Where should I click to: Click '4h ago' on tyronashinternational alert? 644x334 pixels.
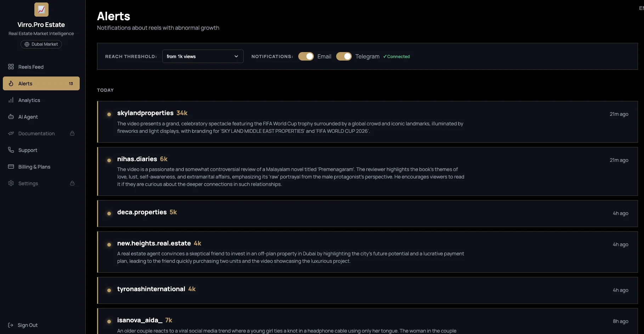click(x=621, y=290)
